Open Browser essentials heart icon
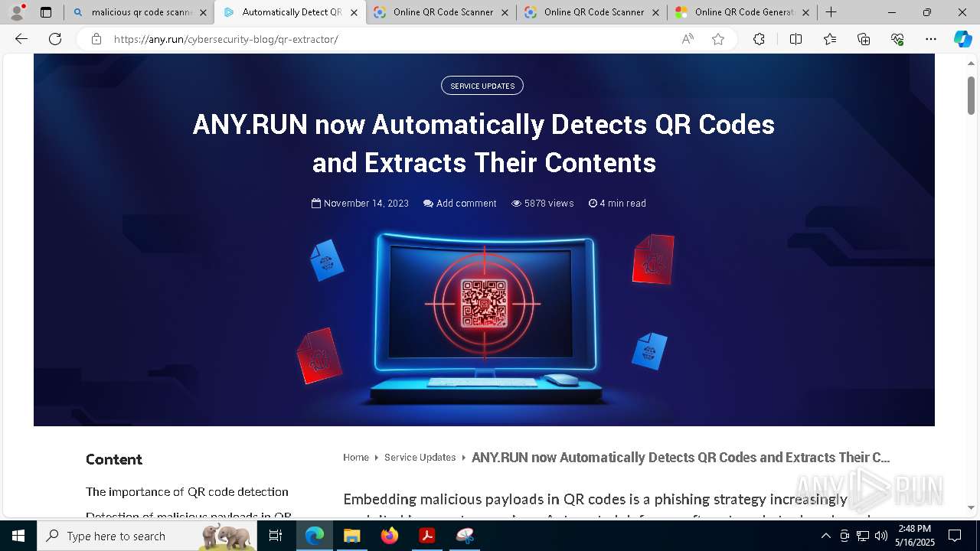The width and height of the screenshot is (980, 551). [897, 39]
